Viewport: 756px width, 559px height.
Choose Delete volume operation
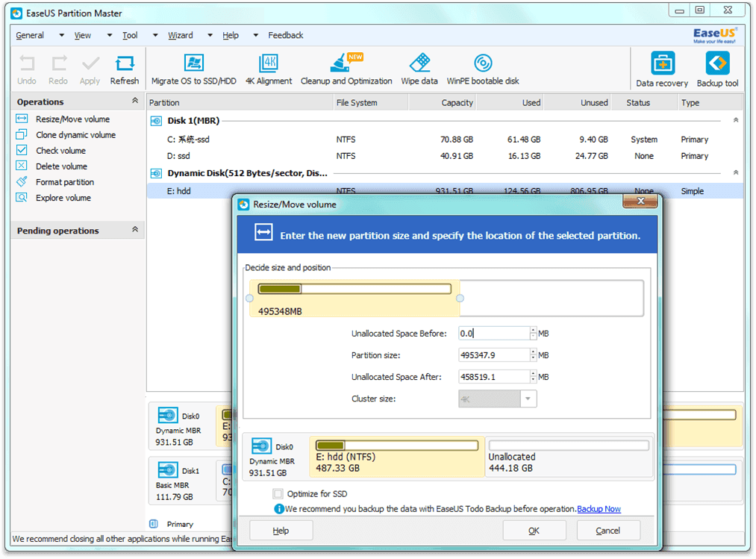(62, 166)
